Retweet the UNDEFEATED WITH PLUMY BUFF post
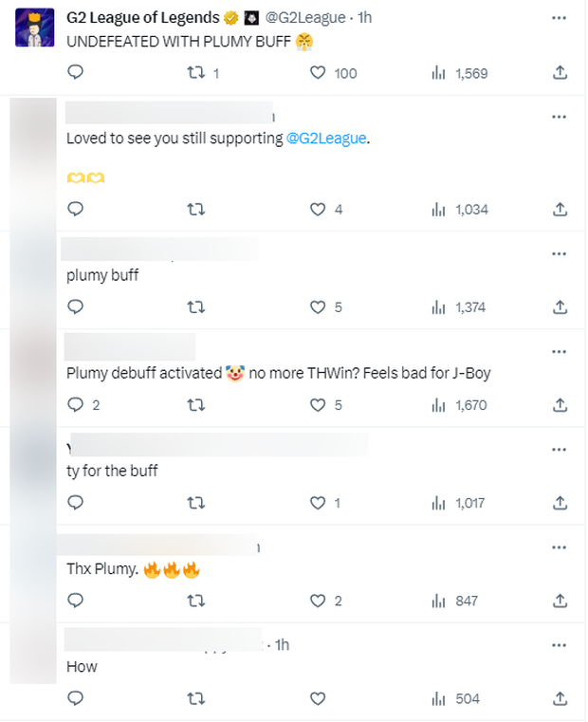 tap(197, 73)
